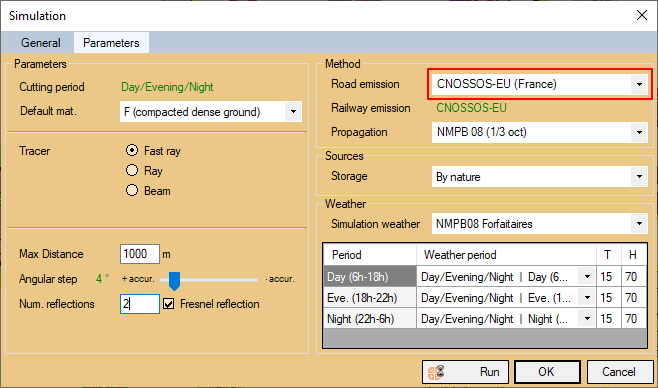
Task: Close the Simulation dialog window
Action: [642, 16]
